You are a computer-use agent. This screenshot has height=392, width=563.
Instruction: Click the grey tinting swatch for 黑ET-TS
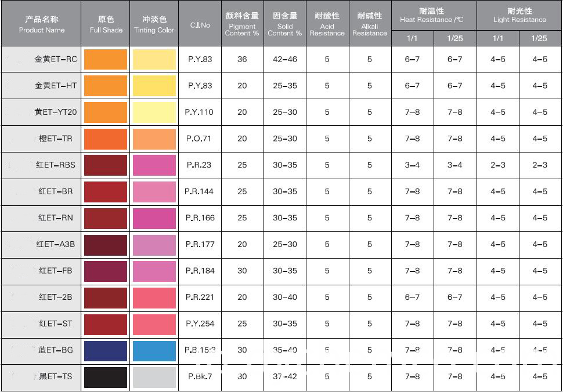click(154, 377)
